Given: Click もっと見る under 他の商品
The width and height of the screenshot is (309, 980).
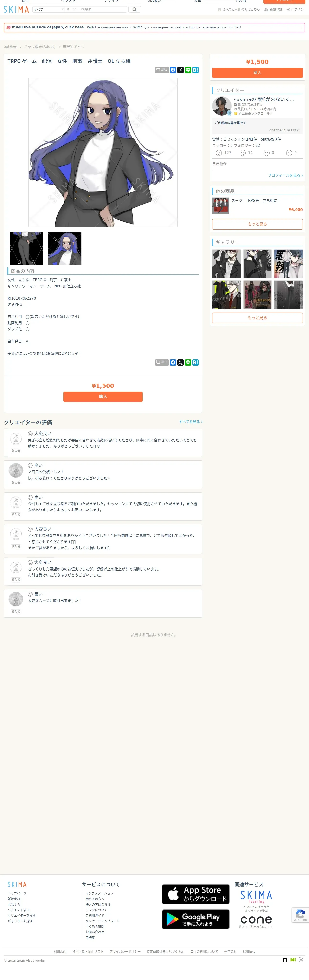Looking at the screenshot, I should coord(257,224).
